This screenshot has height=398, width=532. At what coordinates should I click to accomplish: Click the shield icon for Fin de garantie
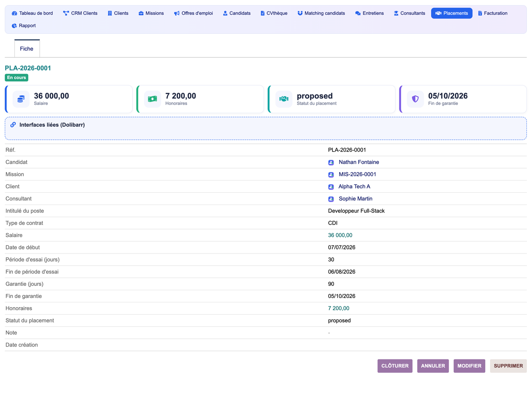point(415,99)
